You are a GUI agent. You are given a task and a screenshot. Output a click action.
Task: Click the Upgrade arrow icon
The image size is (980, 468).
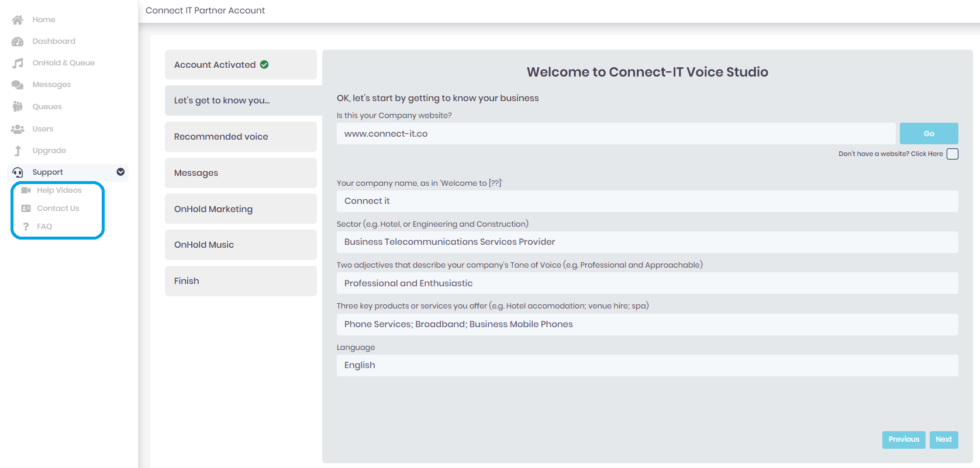[x=18, y=151]
